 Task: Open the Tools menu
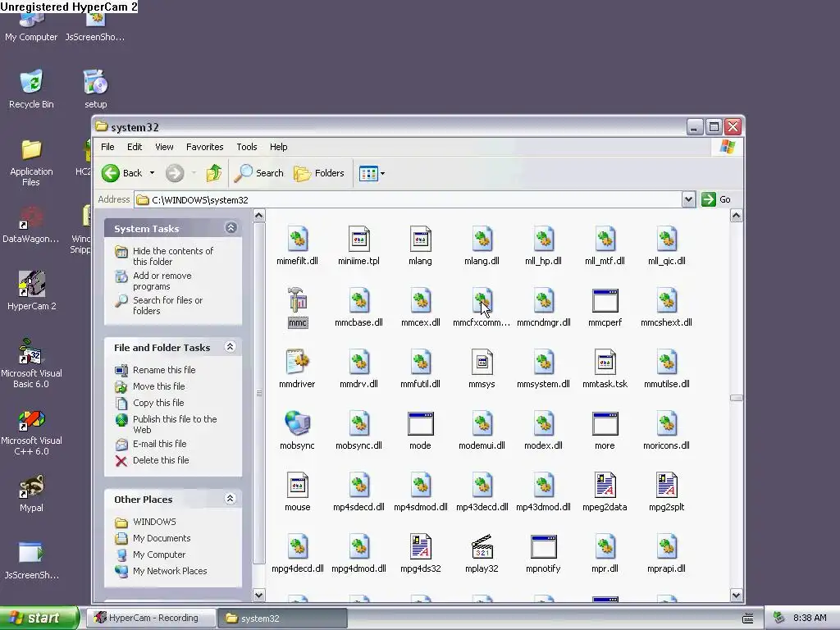(246, 147)
